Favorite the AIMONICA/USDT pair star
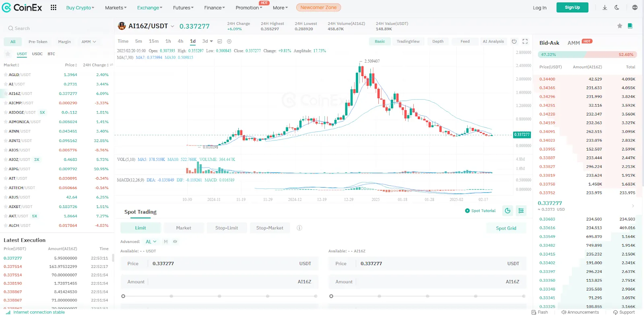 coord(6,122)
